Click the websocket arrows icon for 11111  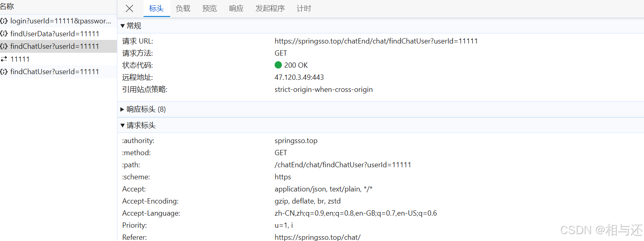[x=4, y=59]
